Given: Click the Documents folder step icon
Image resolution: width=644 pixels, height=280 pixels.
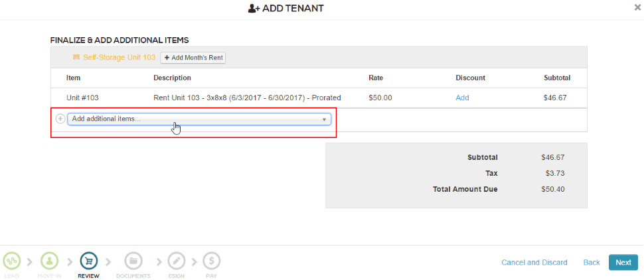Looking at the screenshot, I should pos(133,261).
